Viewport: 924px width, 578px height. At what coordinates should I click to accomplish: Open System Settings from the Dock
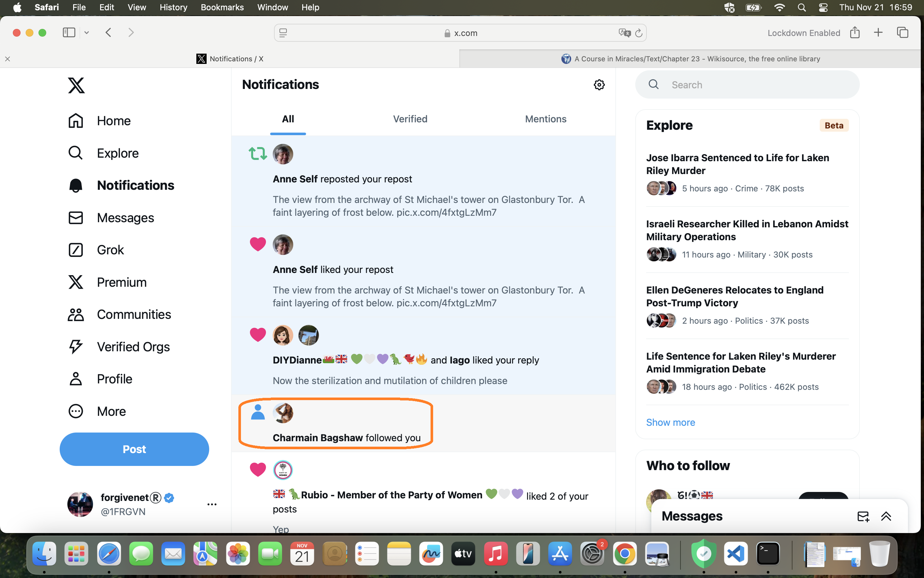pos(592,554)
